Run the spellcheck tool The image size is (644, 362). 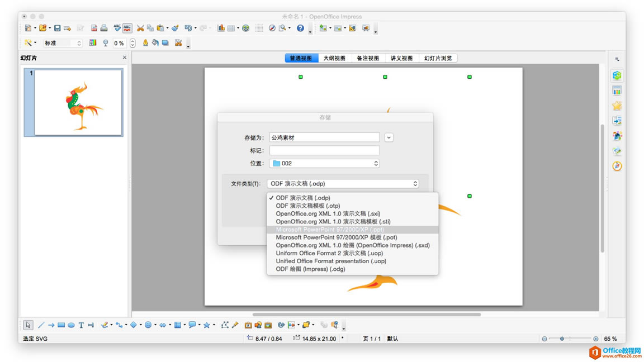coord(117,28)
